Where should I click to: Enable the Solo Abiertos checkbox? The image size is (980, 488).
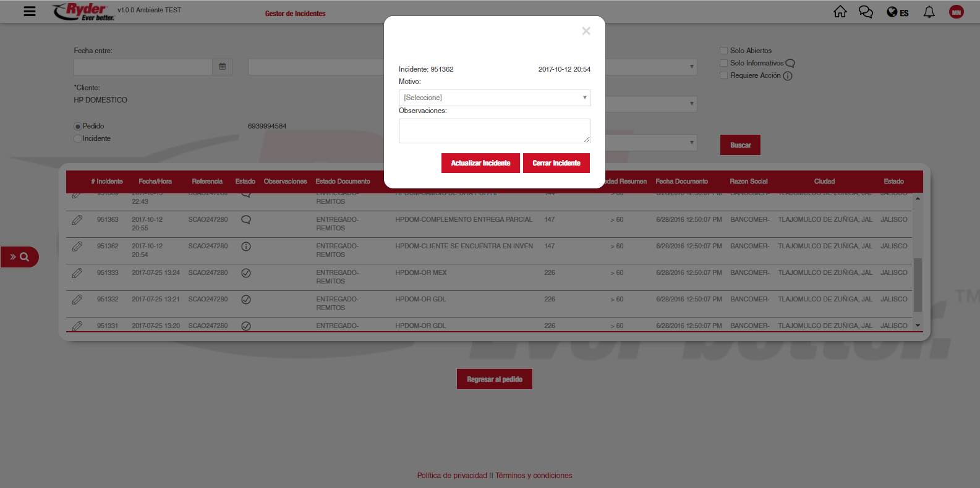point(723,51)
